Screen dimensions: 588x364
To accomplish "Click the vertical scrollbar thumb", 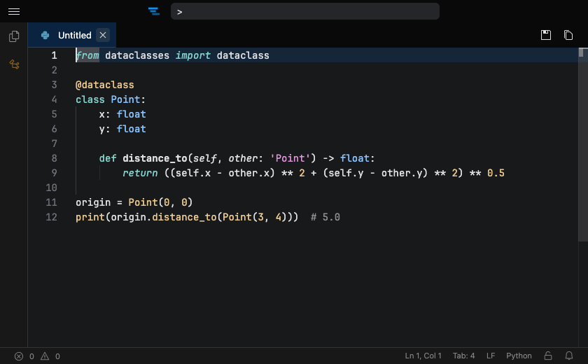I will pos(582,144).
